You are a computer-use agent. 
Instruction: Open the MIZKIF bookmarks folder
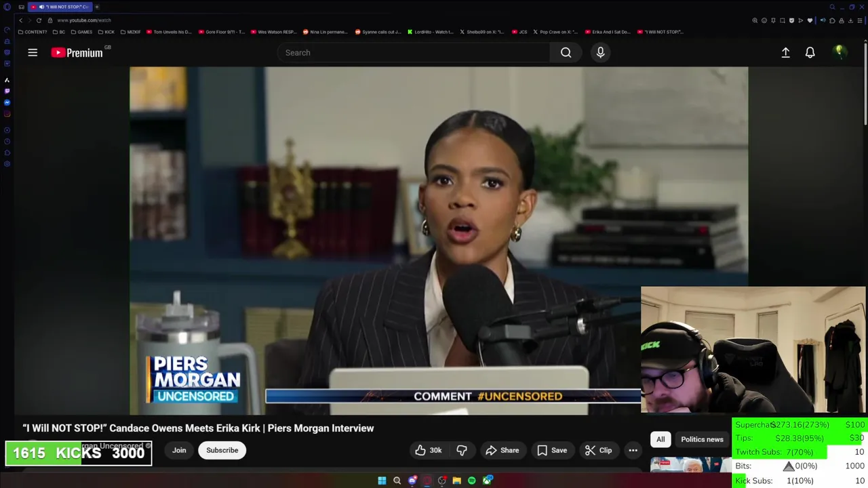(131, 32)
